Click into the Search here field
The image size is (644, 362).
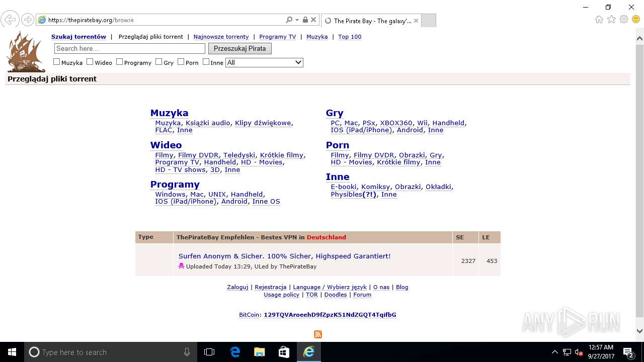[130, 48]
